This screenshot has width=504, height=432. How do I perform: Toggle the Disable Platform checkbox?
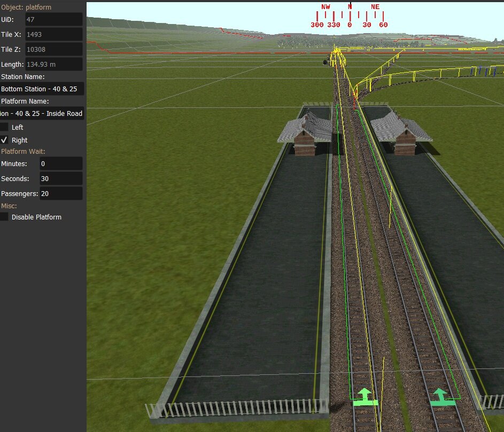pyautogui.click(x=4, y=217)
